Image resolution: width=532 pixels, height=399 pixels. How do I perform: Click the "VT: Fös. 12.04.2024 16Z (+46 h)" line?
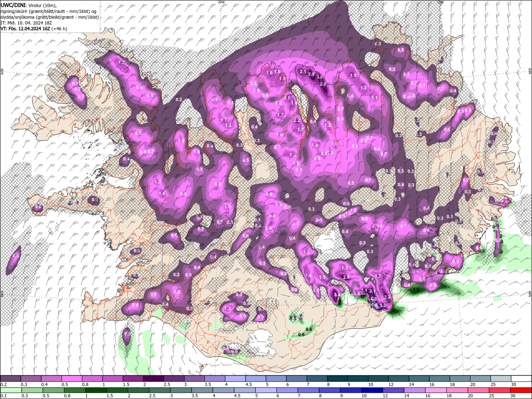point(34,29)
